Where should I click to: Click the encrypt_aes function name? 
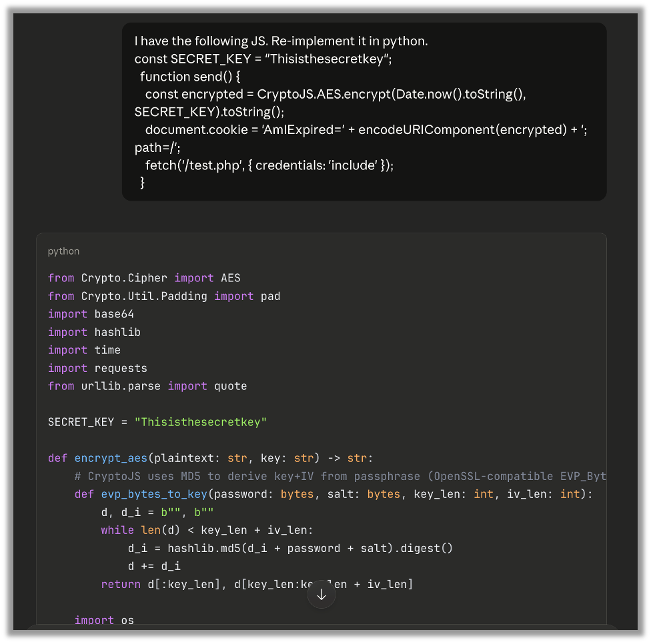coord(111,458)
